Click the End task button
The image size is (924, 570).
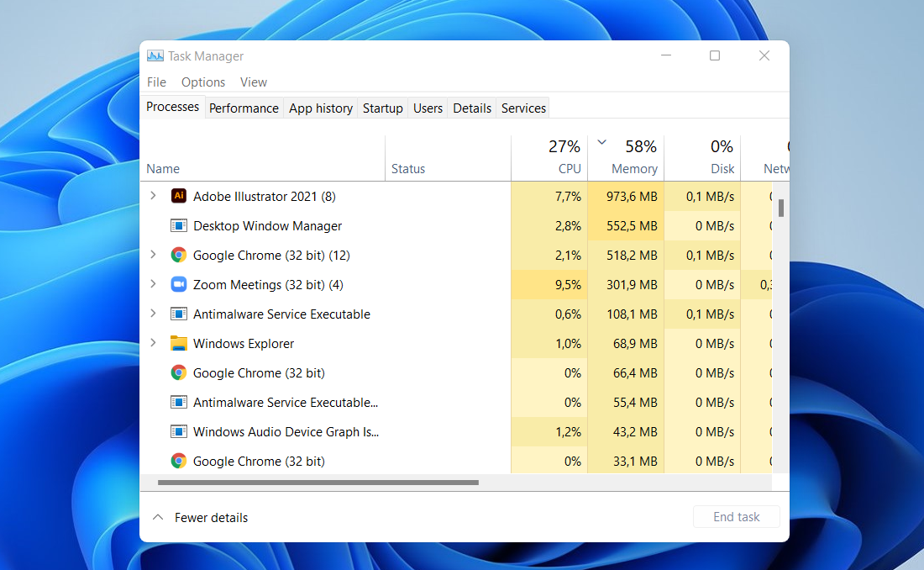pyautogui.click(x=736, y=516)
